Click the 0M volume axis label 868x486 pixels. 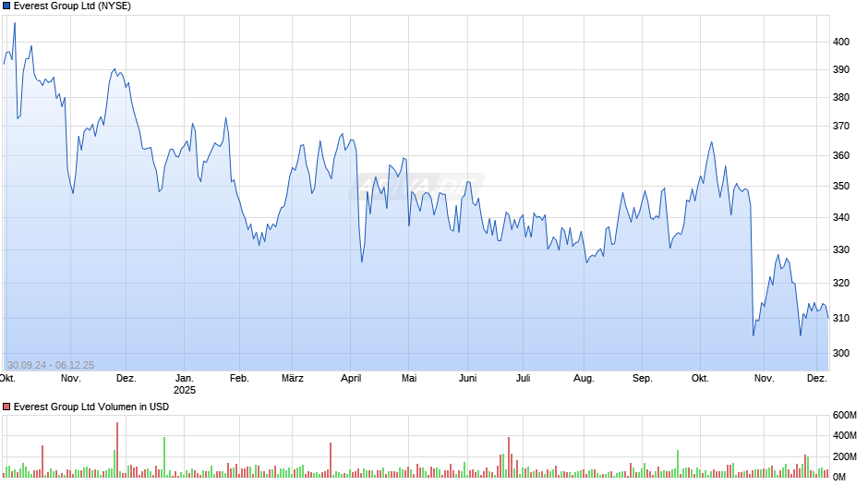click(x=839, y=477)
